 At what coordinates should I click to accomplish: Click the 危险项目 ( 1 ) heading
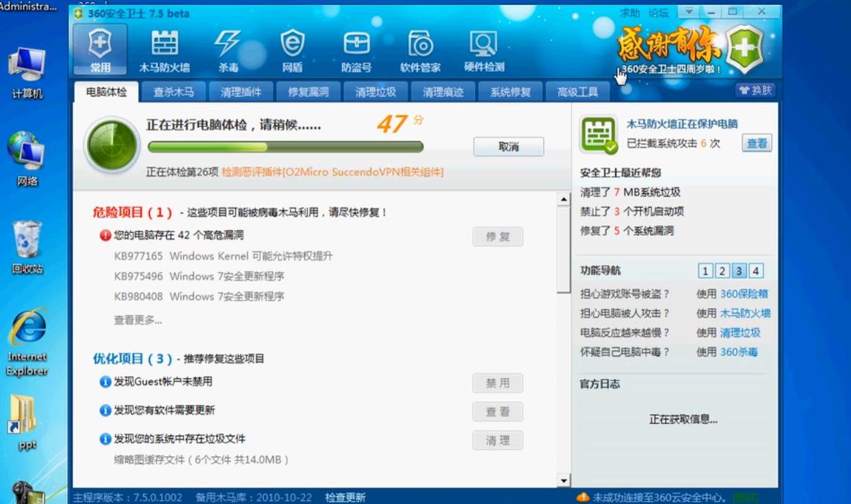(x=133, y=213)
